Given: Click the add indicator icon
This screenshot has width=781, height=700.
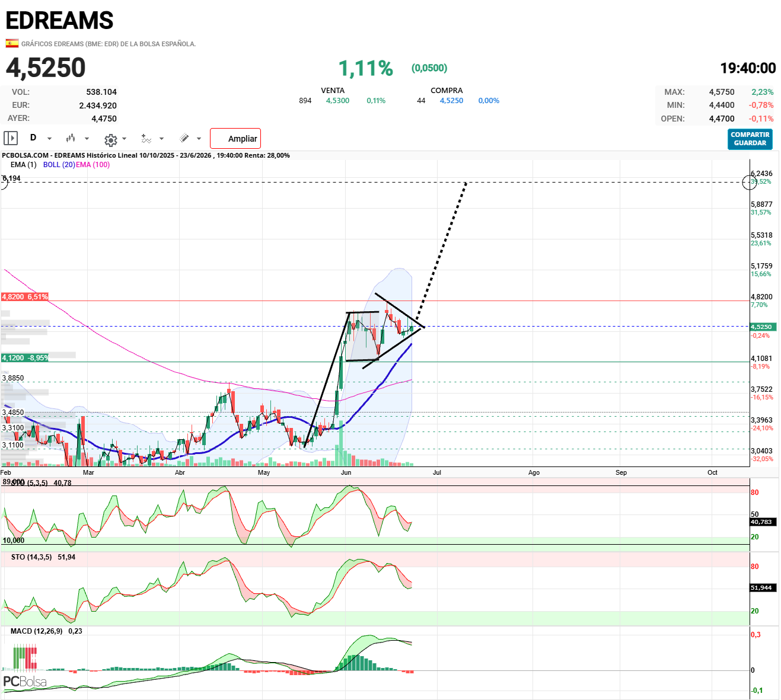Looking at the screenshot, I should pyautogui.click(x=146, y=139).
